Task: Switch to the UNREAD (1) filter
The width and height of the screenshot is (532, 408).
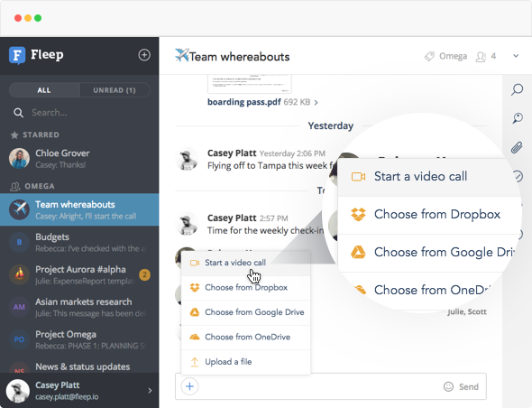Action: point(115,90)
